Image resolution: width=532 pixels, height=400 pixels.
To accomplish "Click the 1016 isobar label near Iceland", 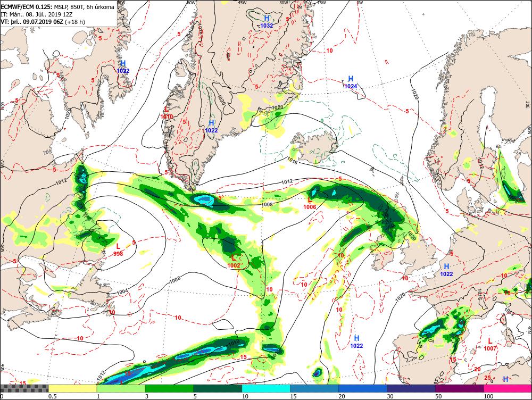I will coord(292,161).
